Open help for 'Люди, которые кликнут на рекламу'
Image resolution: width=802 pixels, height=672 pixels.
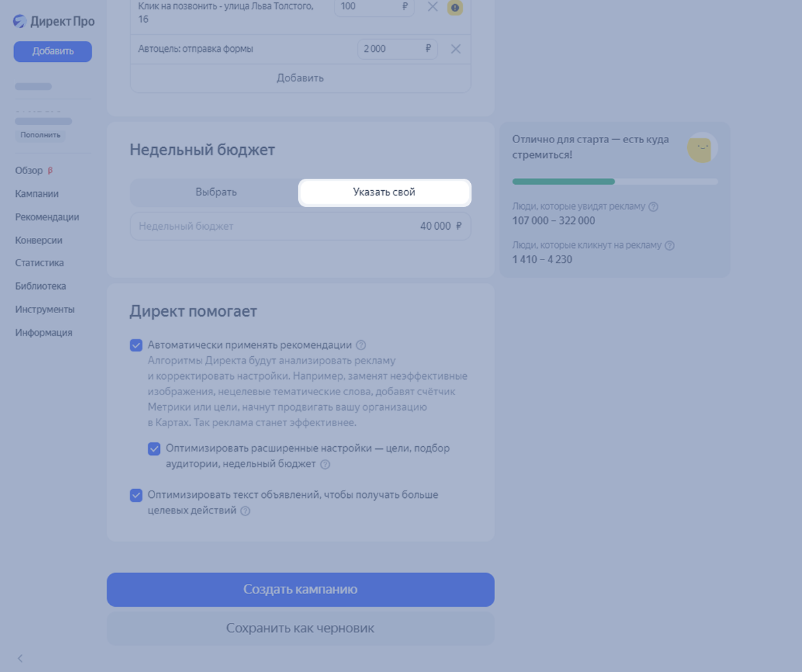(x=670, y=246)
